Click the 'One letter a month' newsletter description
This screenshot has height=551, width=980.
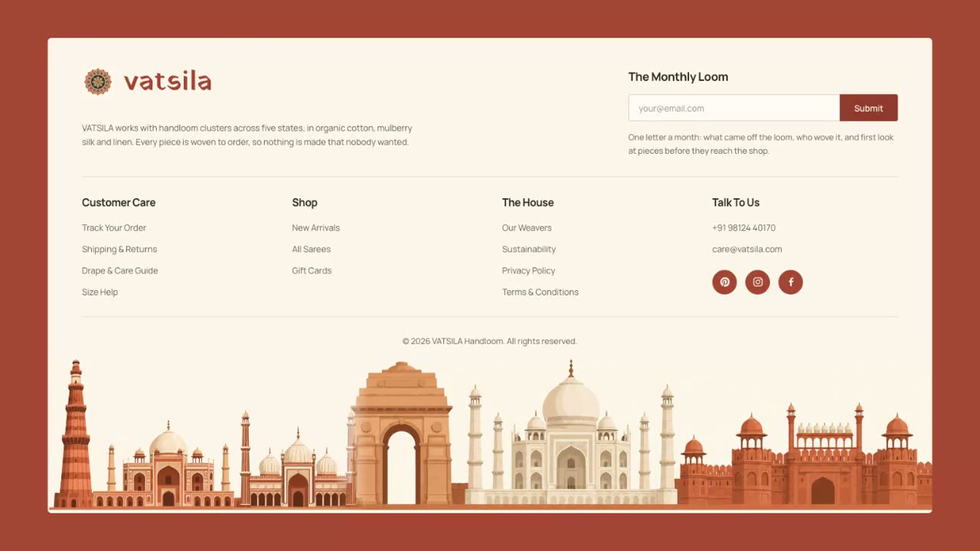point(761,144)
